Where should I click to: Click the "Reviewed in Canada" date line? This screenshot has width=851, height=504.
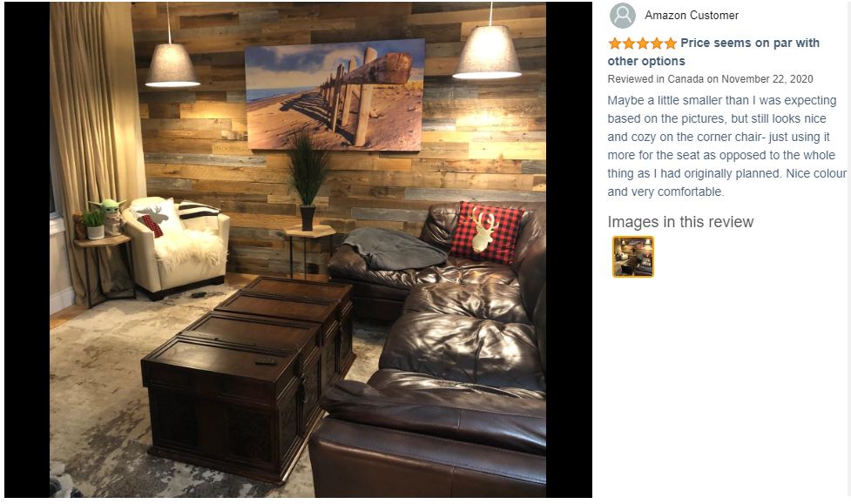click(x=710, y=78)
